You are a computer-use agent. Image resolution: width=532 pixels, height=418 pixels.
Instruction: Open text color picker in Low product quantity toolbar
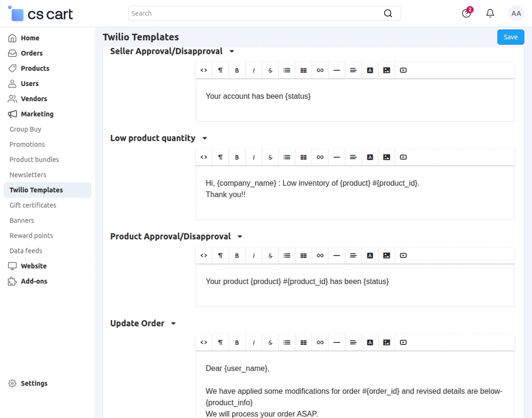370,157
